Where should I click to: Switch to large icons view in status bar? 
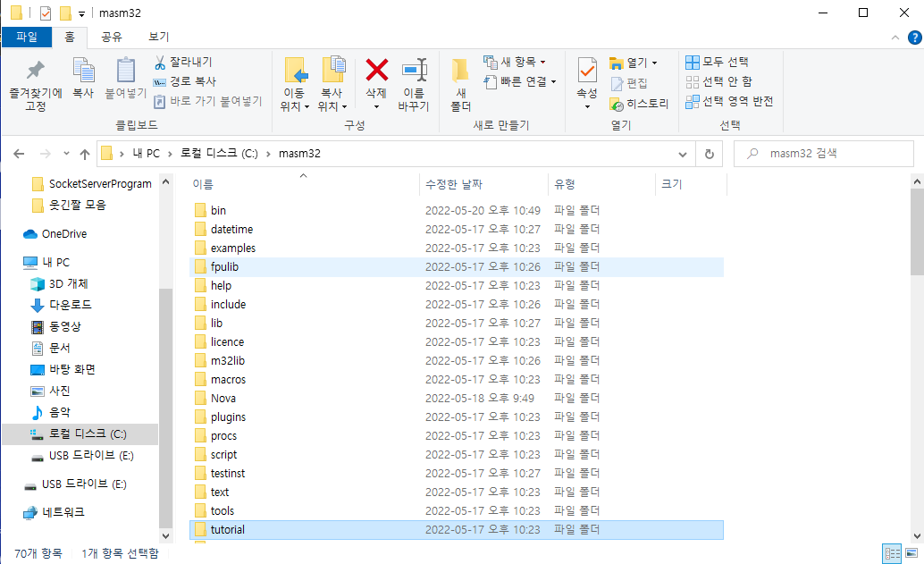[x=911, y=553]
